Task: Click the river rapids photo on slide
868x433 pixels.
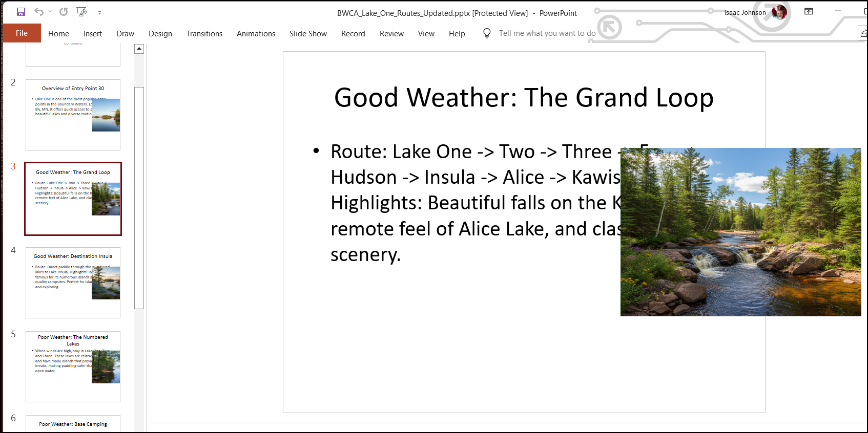Action: [x=740, y=232]
